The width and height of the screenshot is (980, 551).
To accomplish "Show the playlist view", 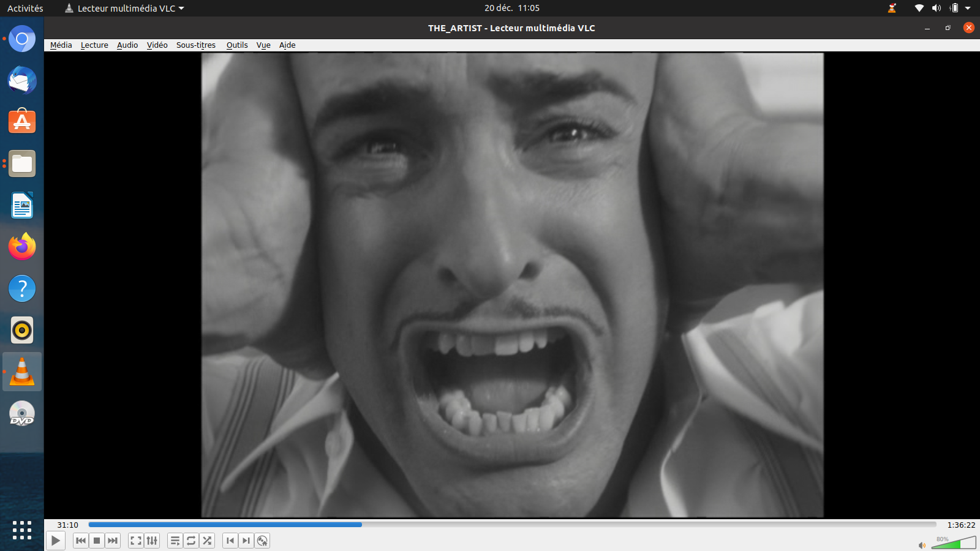I will pos(175,541).
